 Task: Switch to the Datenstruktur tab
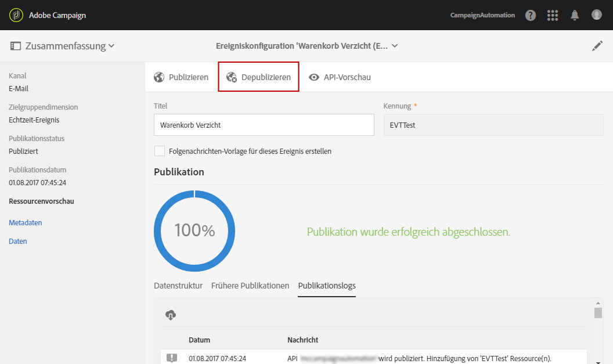178,286
